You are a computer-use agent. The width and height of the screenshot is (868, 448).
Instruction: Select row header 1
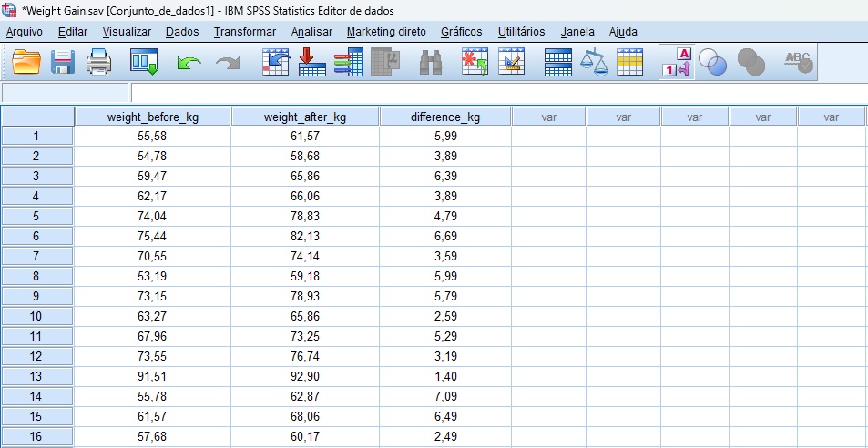point(37,136)
